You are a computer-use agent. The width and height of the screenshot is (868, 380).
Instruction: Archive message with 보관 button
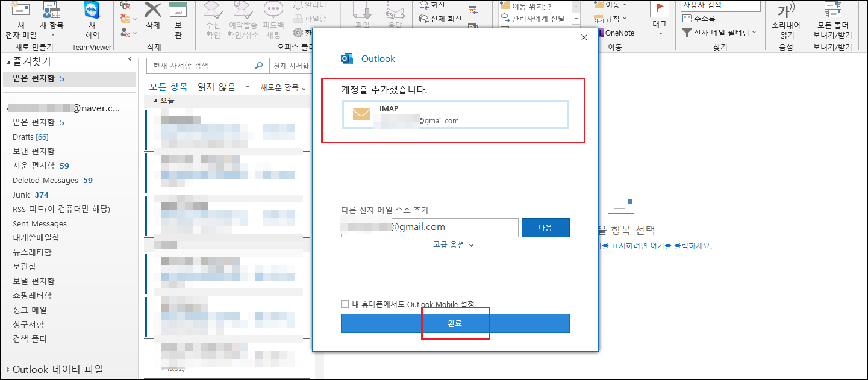(x=178, y=21)
